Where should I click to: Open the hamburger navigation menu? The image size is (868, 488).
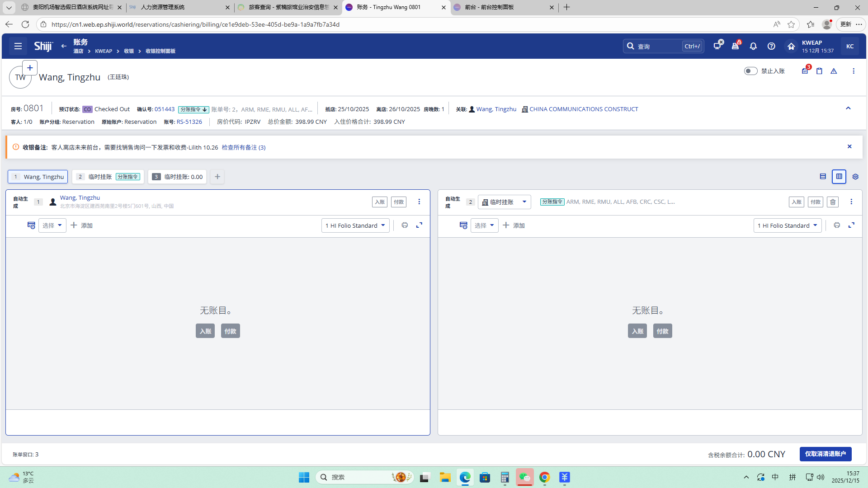18,46
